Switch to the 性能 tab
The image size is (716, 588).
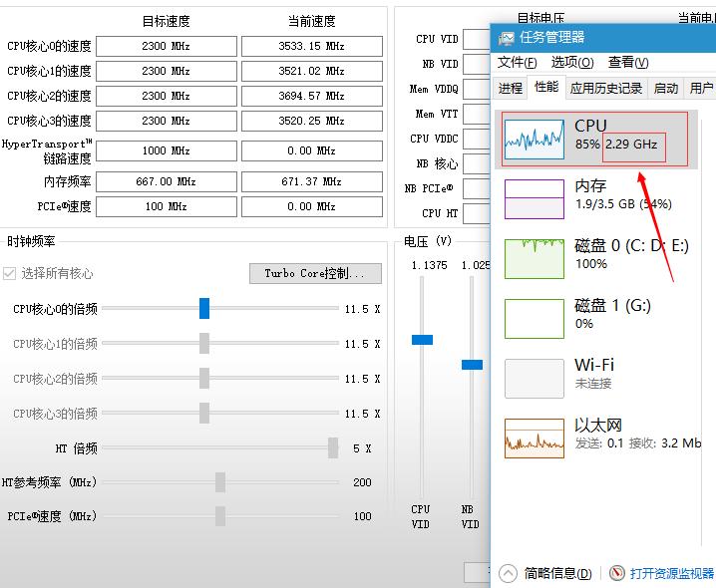[546, 87]
